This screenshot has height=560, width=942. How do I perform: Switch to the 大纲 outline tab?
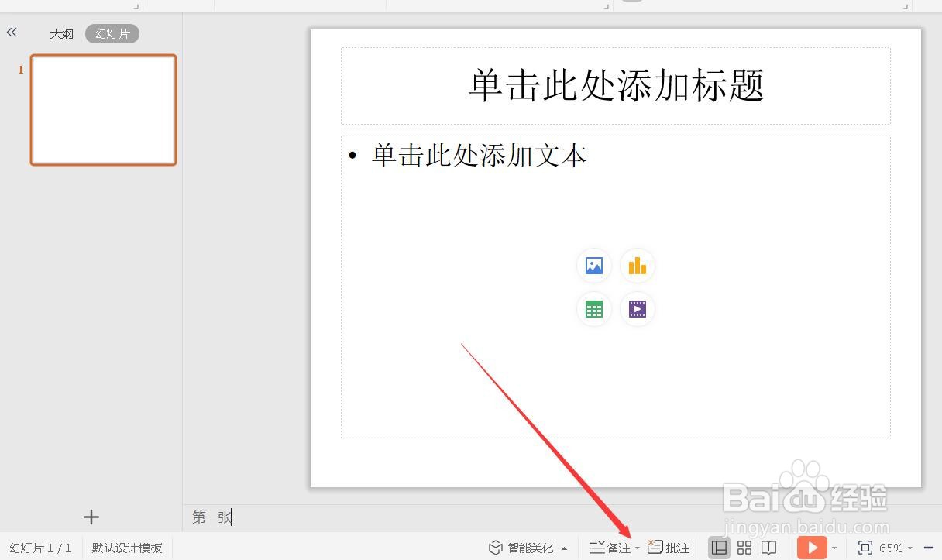point(62,34)
